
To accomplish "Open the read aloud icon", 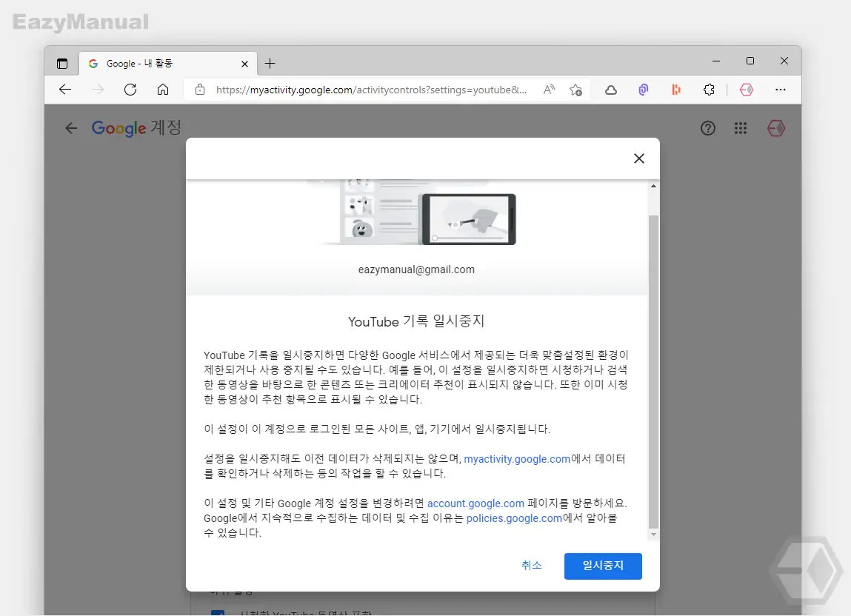I will [x=550, y=90].
